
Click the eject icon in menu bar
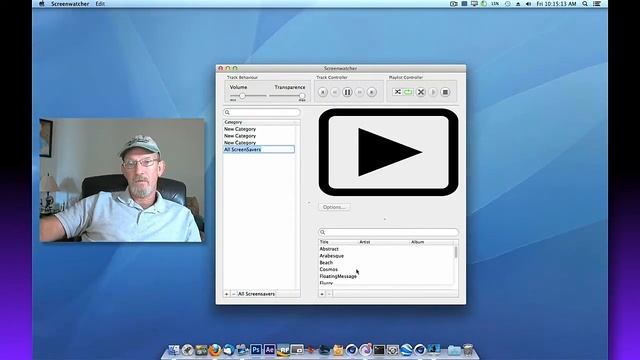[518, 4]
